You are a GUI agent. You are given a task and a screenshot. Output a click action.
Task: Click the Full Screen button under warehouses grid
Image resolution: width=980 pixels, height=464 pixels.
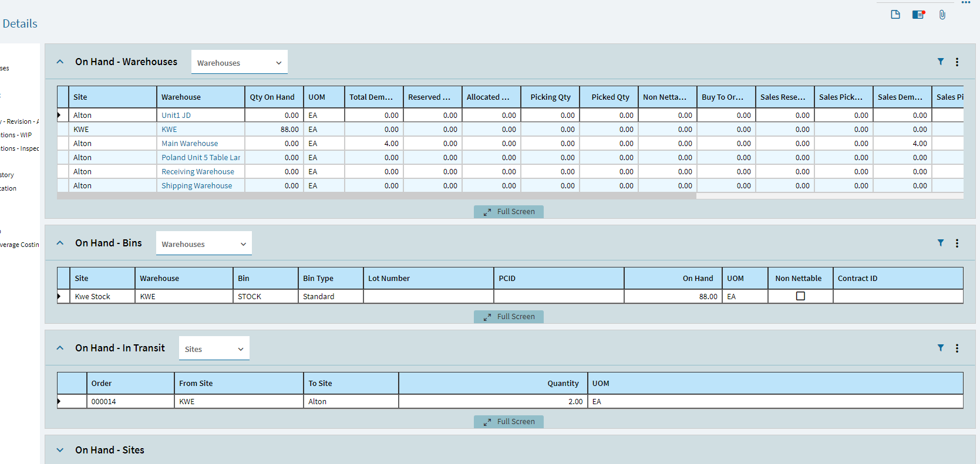tap(508, 212)
